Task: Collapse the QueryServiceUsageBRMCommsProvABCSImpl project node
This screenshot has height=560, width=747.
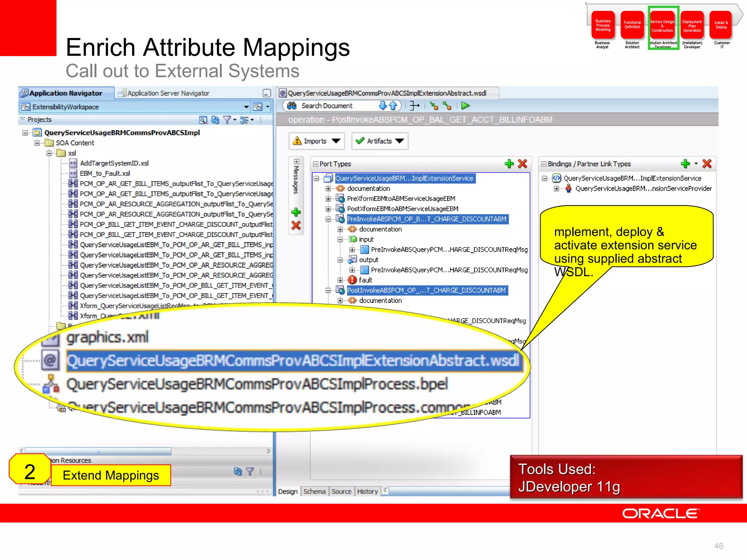Action: (x=25, y=133)
